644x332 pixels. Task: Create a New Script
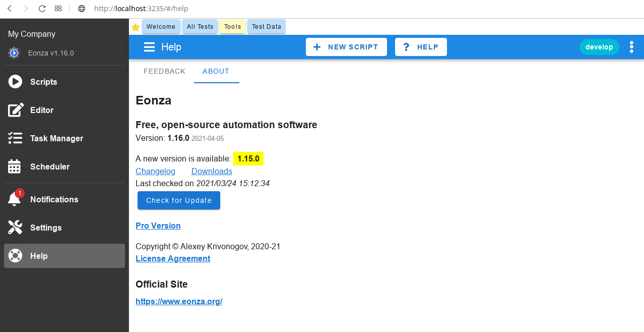click(346, 47)
